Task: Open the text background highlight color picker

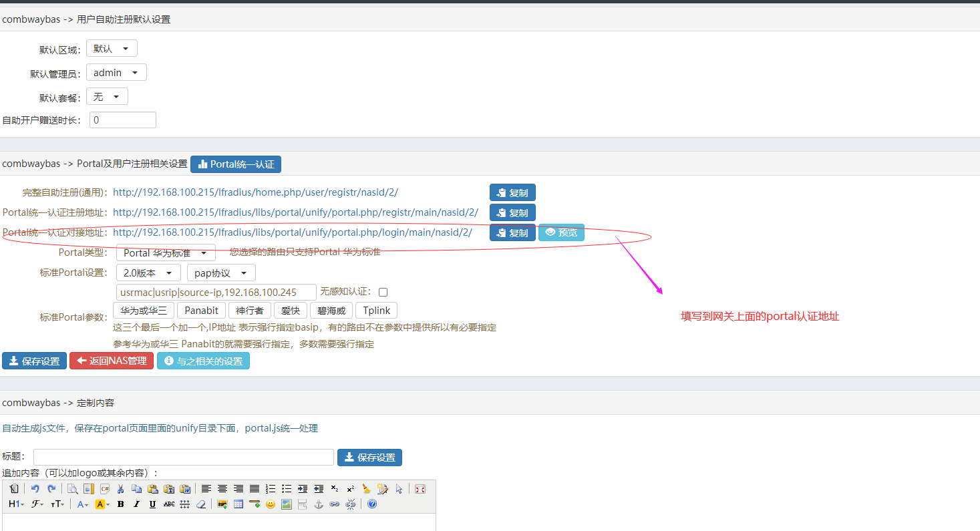Action: (102, 504)
